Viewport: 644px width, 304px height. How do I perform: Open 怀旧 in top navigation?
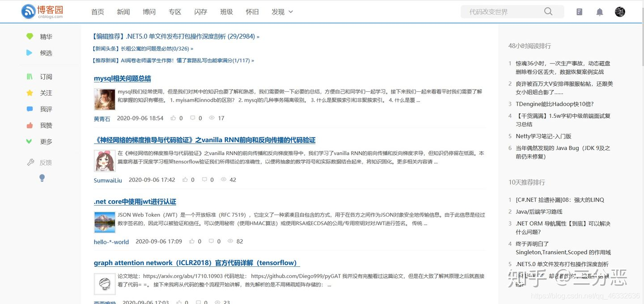pos(253,12)
